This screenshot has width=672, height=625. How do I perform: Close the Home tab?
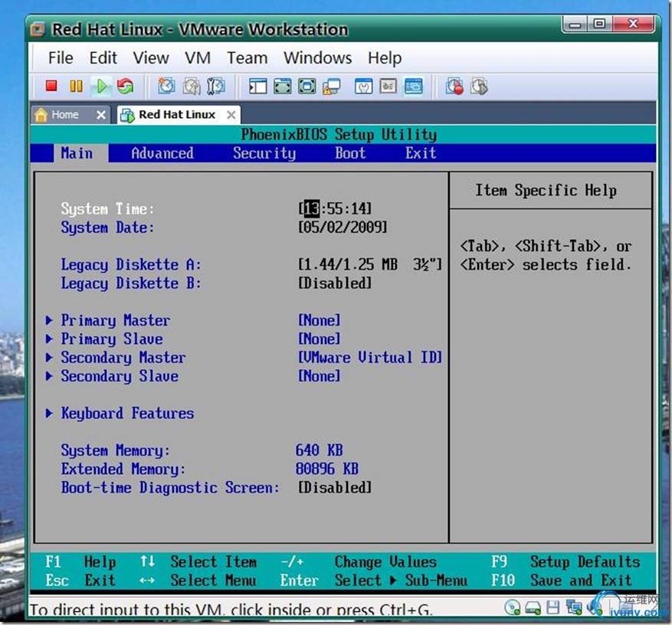coord(100,115)
